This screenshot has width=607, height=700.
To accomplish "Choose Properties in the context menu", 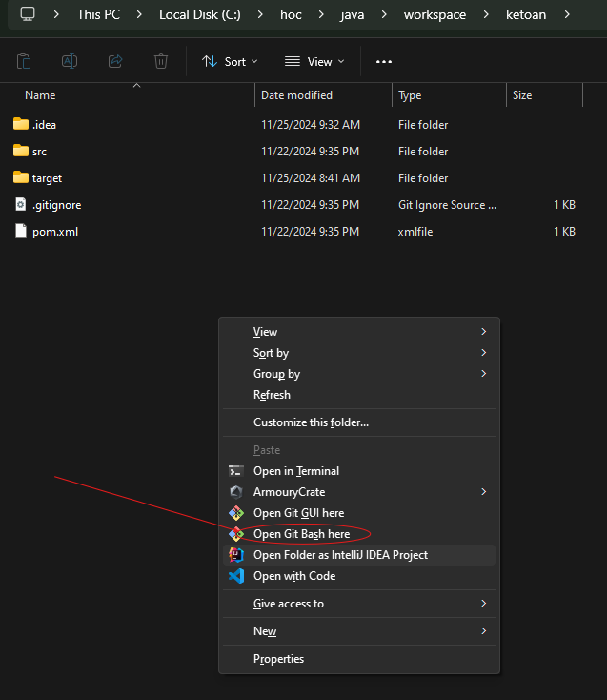I will click(278, 659).
